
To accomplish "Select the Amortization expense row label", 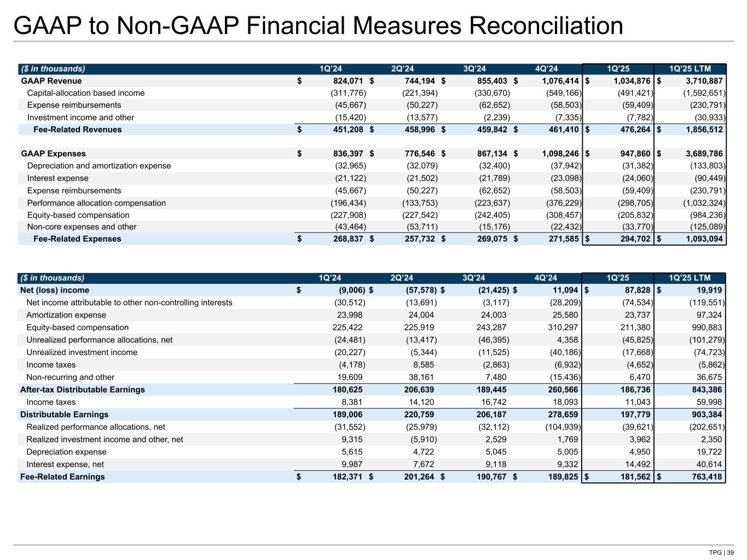I will tap(66, 315).
